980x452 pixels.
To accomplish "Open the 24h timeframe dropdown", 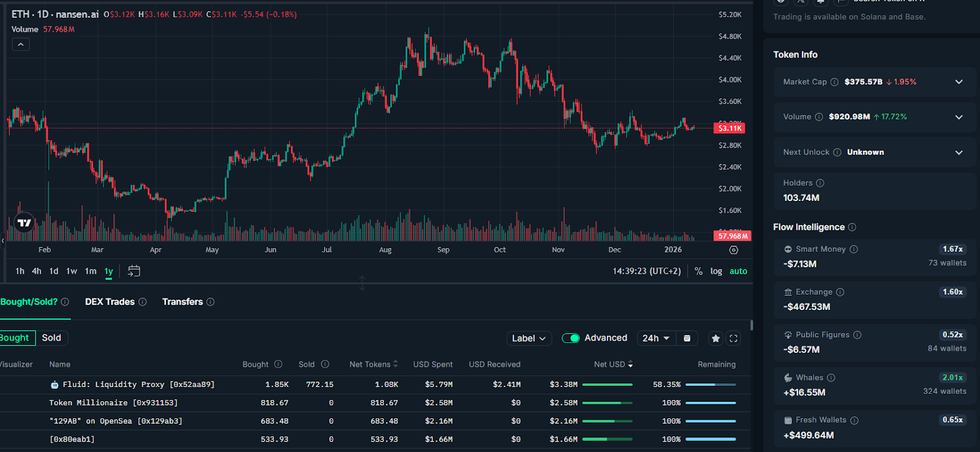I will point(655,338).
